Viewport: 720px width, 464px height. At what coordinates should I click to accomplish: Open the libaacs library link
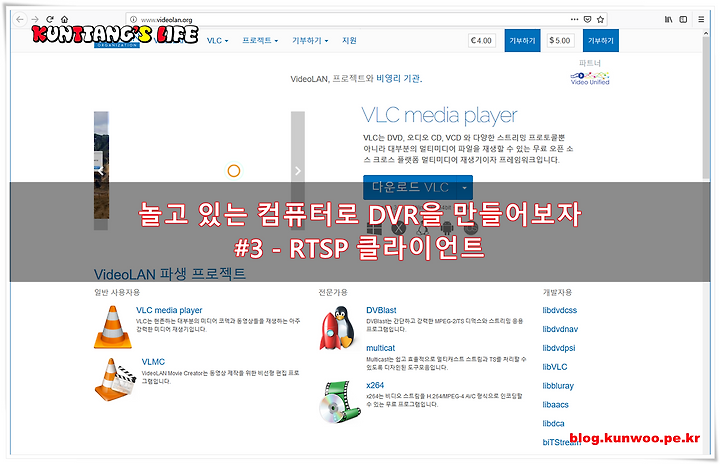pyautogui.click(x=555, y=405)
